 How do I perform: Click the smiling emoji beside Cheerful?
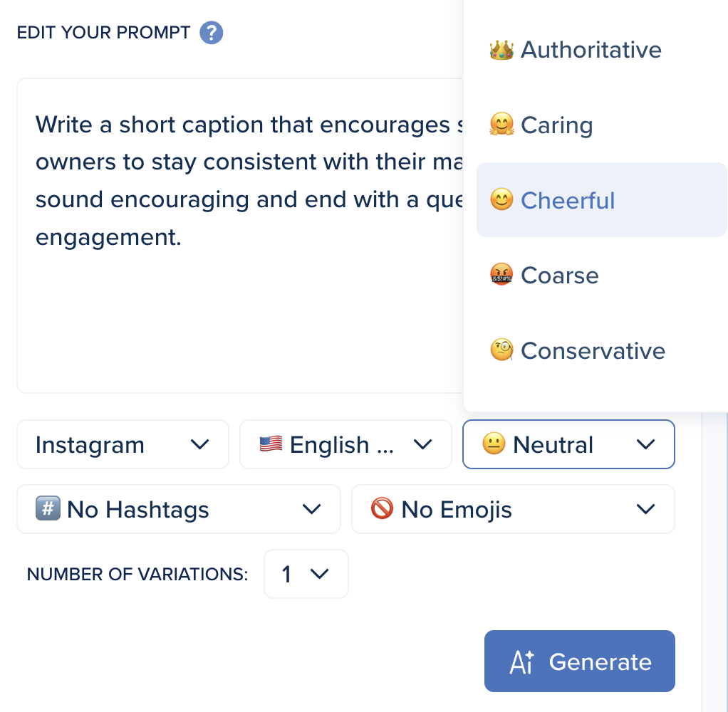pos(501,201)
